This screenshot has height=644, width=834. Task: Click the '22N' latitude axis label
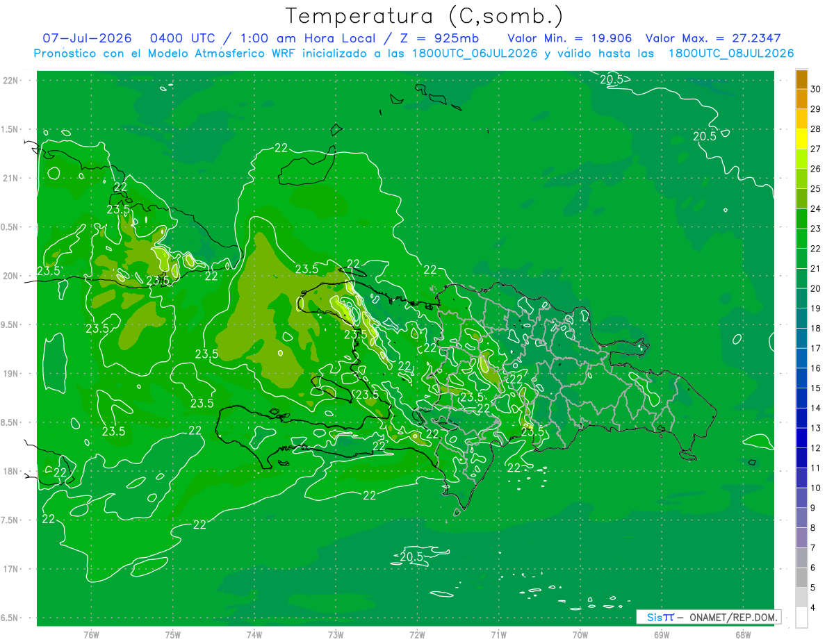click(x=11, y=80)
